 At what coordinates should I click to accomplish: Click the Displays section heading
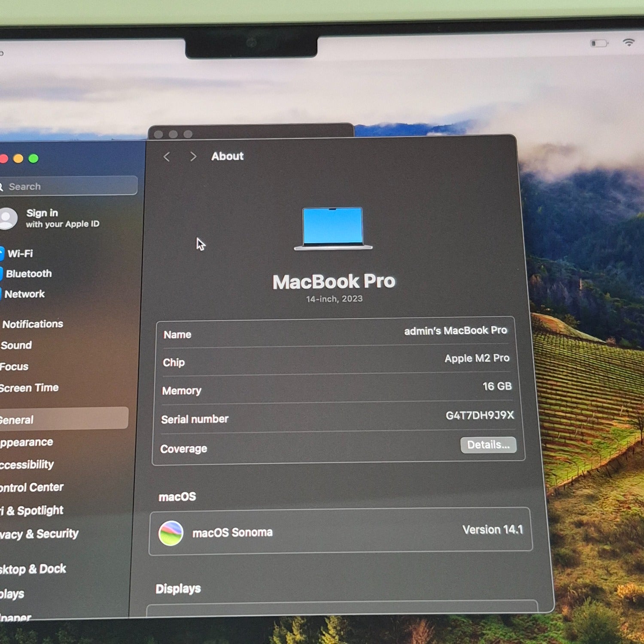(x=178, y=589)
